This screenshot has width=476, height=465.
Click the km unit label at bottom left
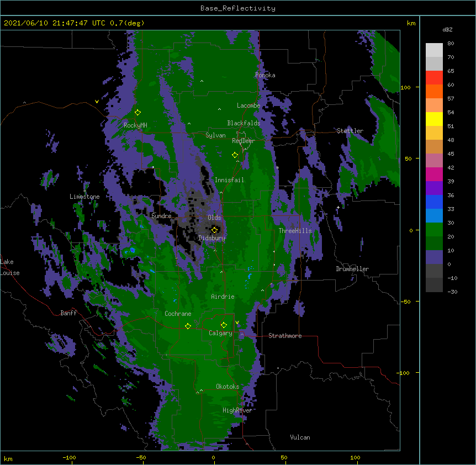8,458
